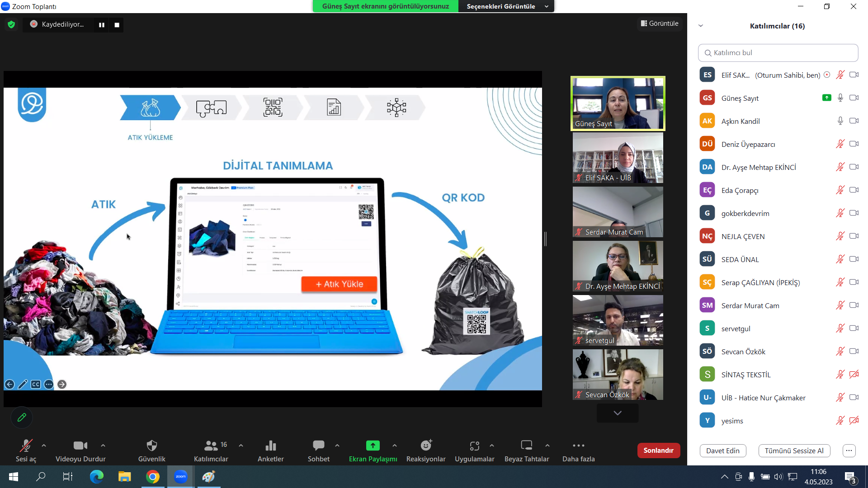The image size is (868, 488).
Task: Click the green encryption shield icon
Action: 11,24
